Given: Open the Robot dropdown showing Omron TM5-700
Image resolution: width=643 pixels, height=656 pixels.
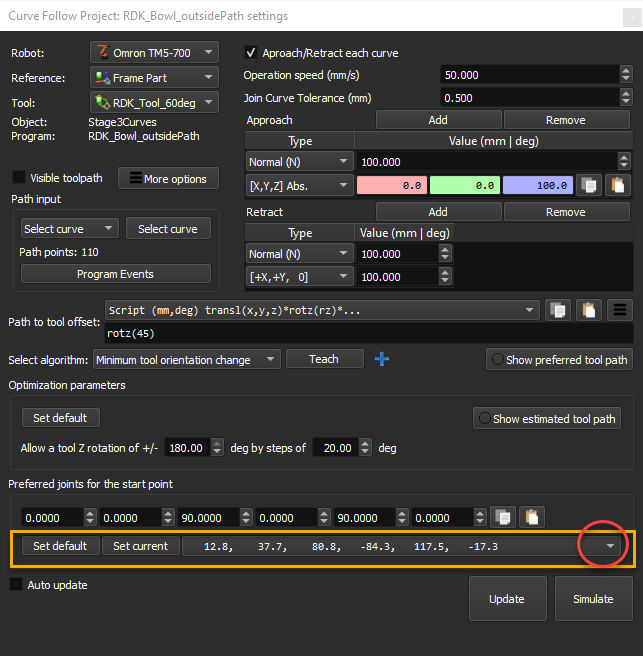Looking at the screenshot, I should click(x=154, y=52).
